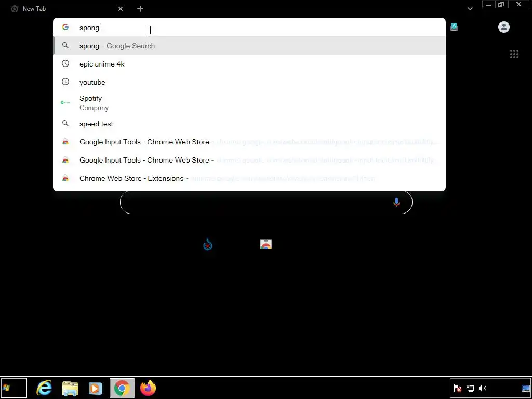The image size is (532, 399).
Task: Select the Spotify Company suggestion
Action: pos(249,103)
